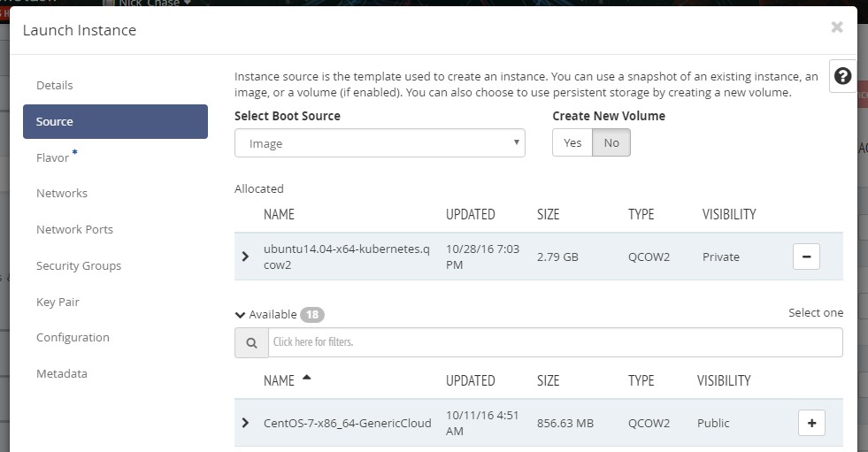
Task: Go to the Flavor step
Action: click(52, 157)
